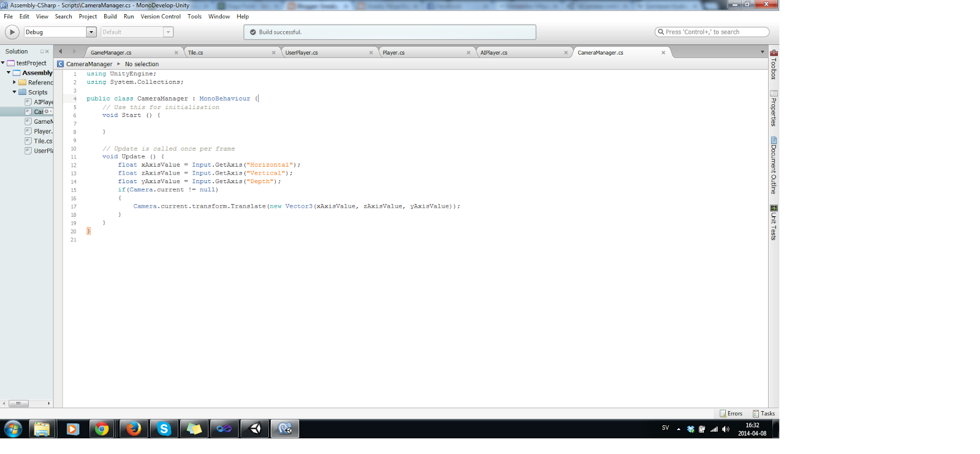
Task: Click the gear options icon on the selected file
Action: 47,112
